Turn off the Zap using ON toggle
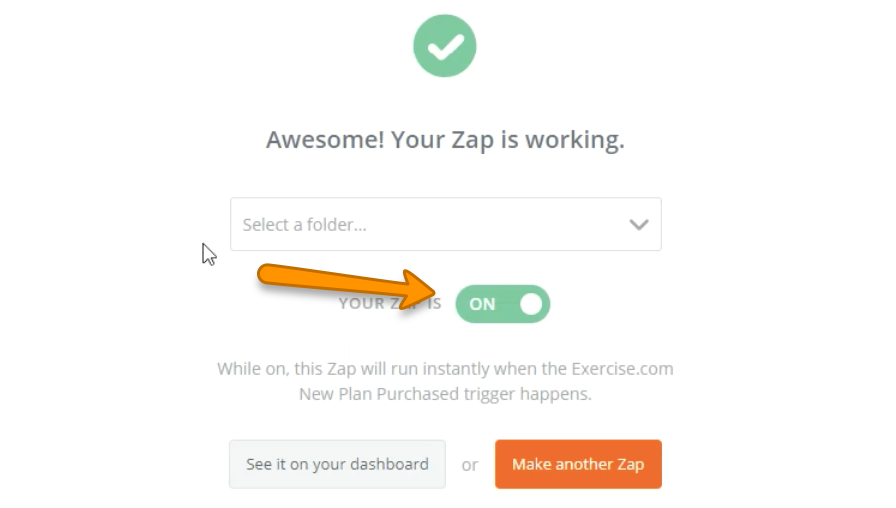The width and height of the screenshot is (896, 508). [502, 304]
